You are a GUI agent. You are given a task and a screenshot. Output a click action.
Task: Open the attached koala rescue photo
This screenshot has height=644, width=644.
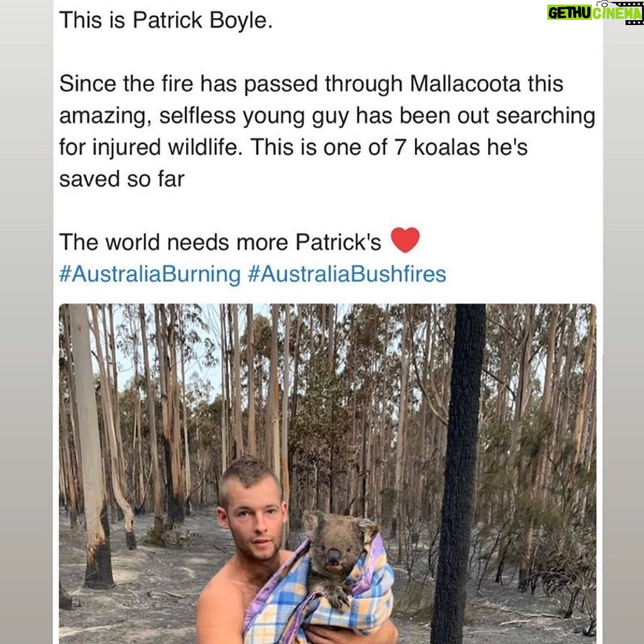pos(327,474)
